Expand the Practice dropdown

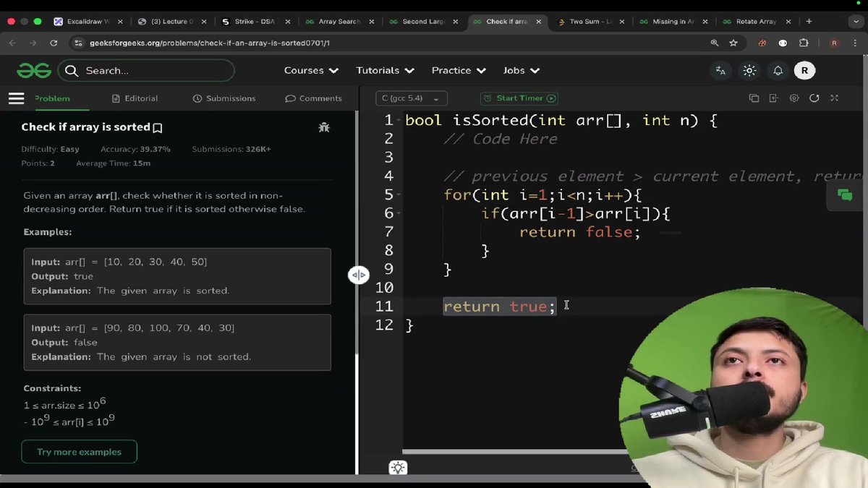tap(458, 70)
